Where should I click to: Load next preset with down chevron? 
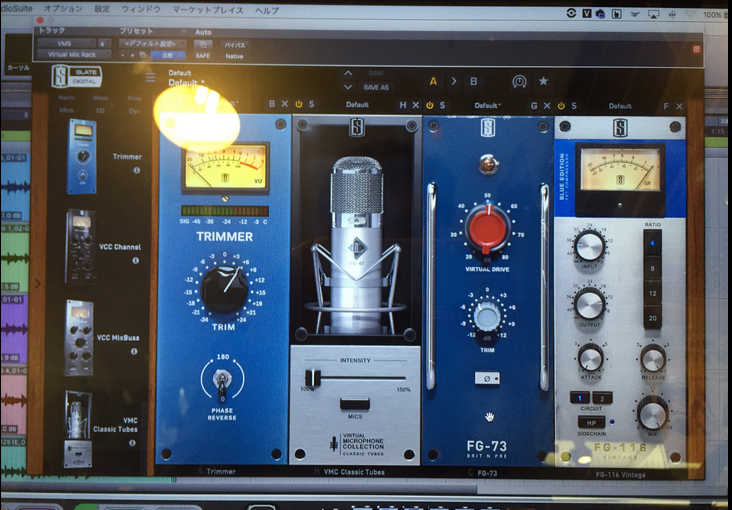[348, 87]
